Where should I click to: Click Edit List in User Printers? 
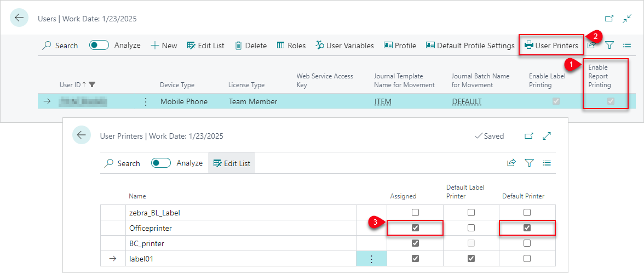click(x=232, y=163)
